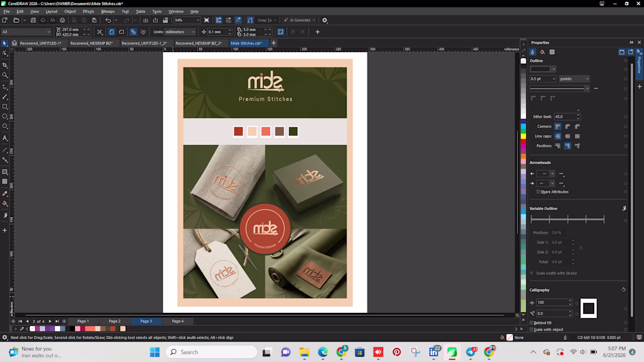Switch to the Page 4 tab

[177, 322]
